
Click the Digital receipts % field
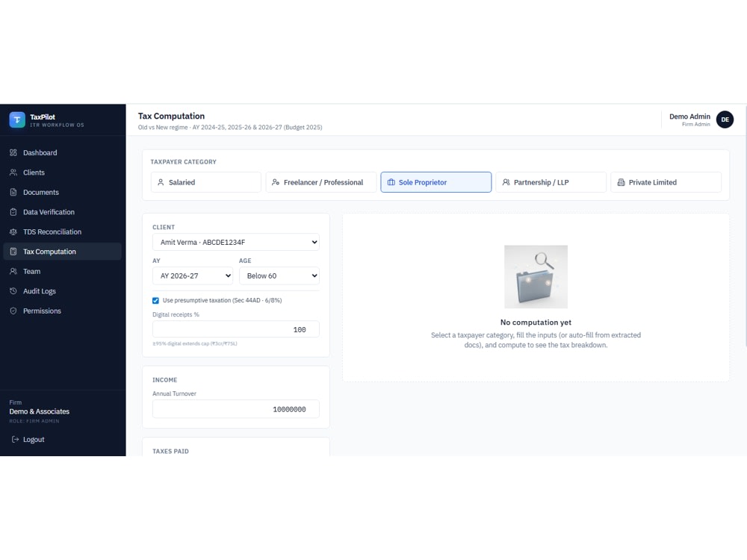(236, 329)
